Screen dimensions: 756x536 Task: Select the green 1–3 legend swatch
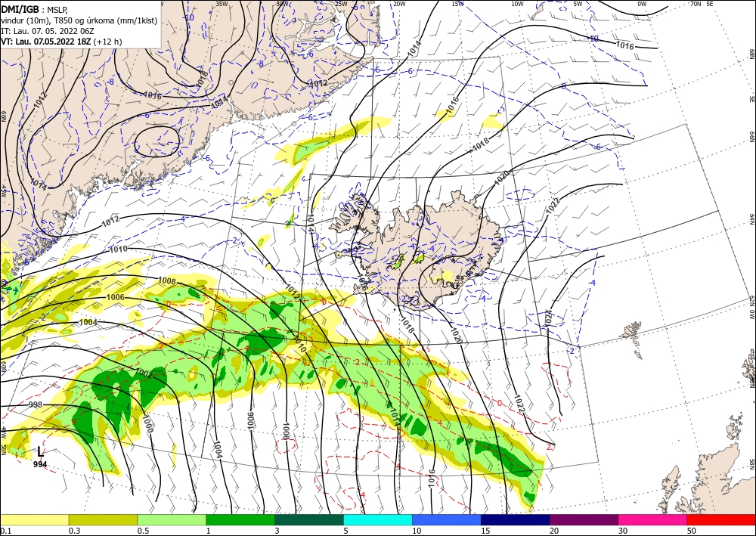coord(240,519)
